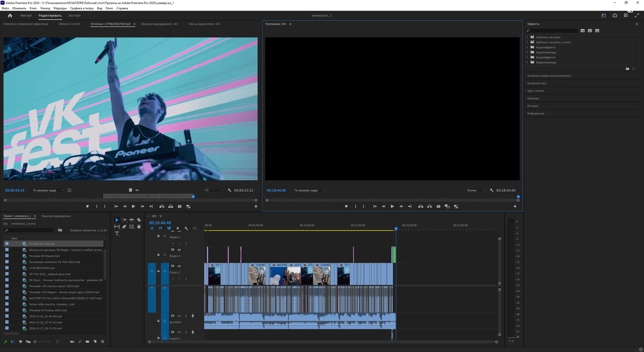Open Program monitor settings wrench
Image resolution: width=644 pixels, height=352 pixels.
click(491, 191)
